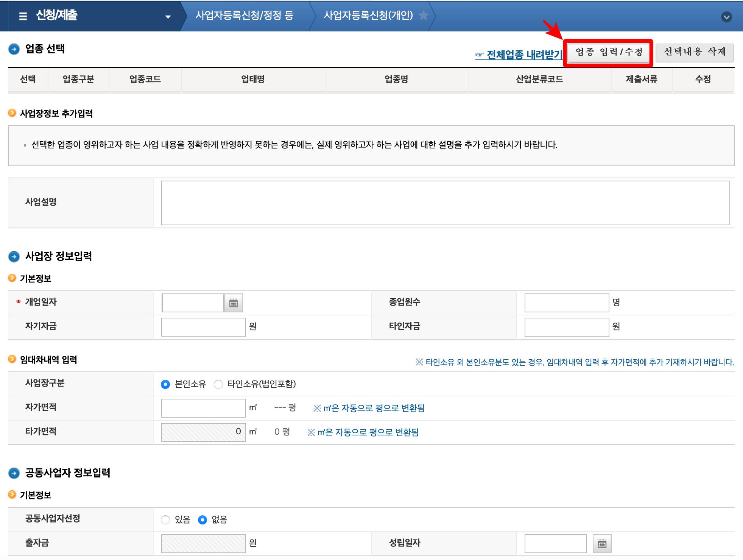Select the 타인소유(법인포함) radio button
743x560 pixels.
218,384
